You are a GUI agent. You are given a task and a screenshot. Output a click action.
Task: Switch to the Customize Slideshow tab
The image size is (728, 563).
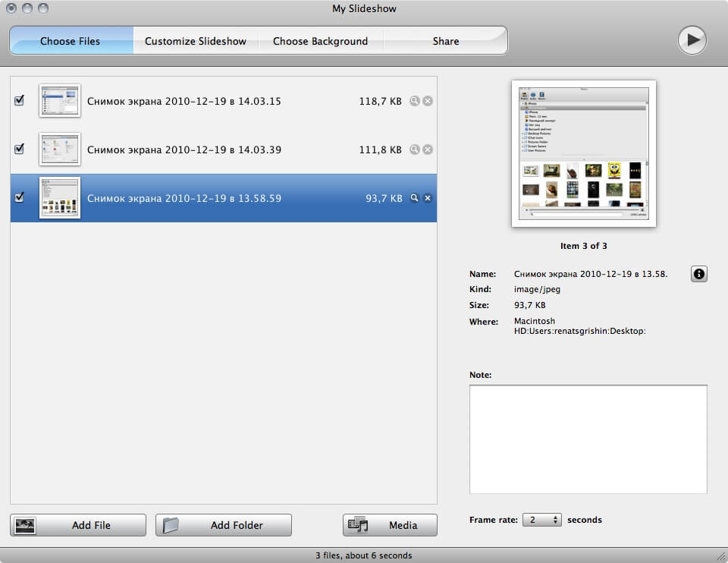[196, 41]
